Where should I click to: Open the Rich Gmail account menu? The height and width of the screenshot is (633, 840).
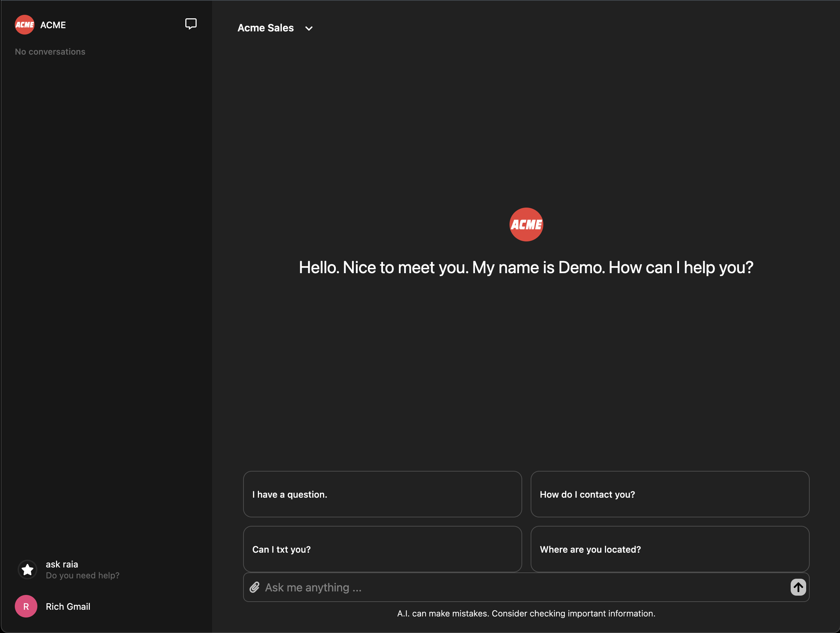click(68, 607)
